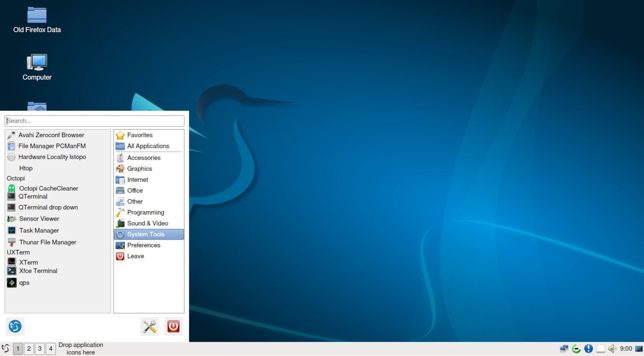Select the Favorites menu category
The width and height of the screenshot is (644, 356).
[x=140, y=135]
